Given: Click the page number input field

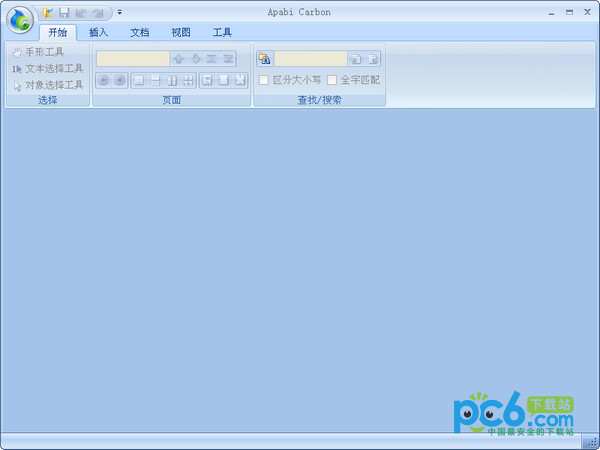Looking at the screenshot, I should (x=133, y=59).
